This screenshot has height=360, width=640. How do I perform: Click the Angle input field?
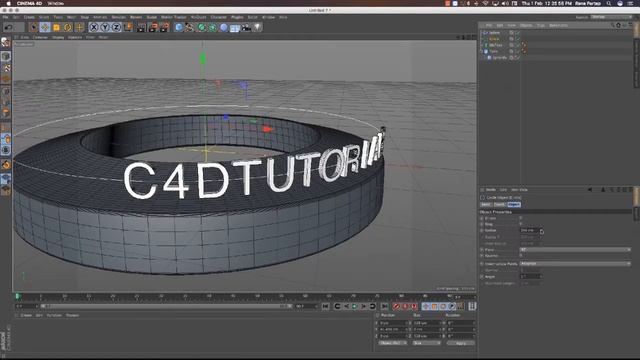(x=529, y=277)
